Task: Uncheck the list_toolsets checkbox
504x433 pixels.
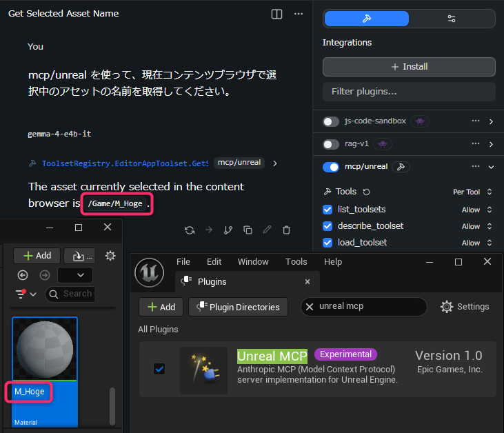Action: pyautogui.click(x=327, y=210)
